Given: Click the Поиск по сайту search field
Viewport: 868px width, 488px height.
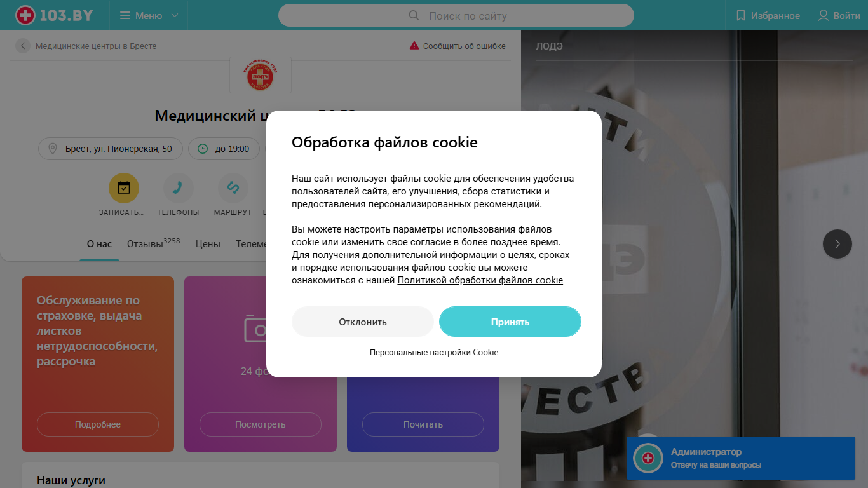Looking at the screenshot, I should pyautogui.click(x=456, y=15).
